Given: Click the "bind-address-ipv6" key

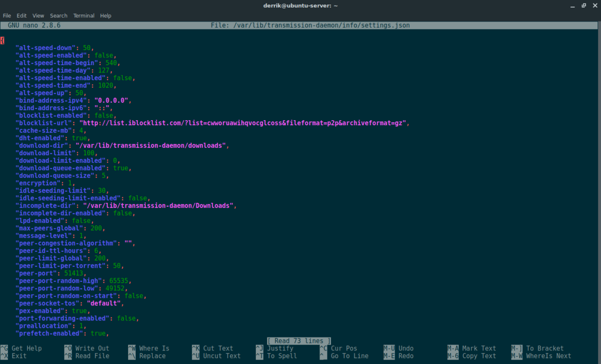Looking at the screenshot, I should tap(51, 108).
